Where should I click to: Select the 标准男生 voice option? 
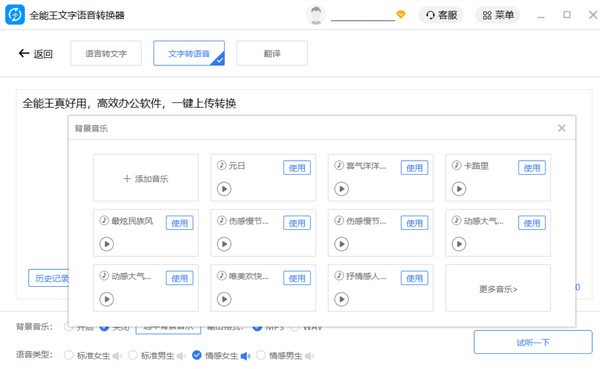(x=132, y=355)
